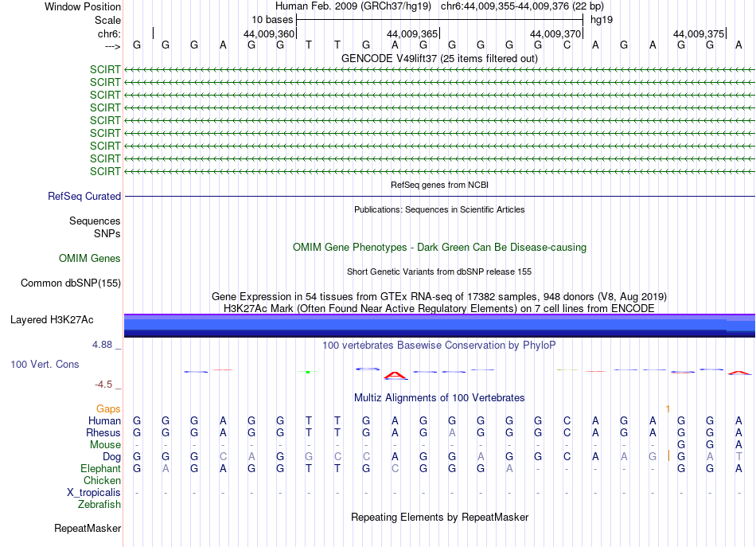Screen dimensions: 756x547
Task: Click the Publications: Sequences in Scientific Articles title
Action: [x=439, y=209]
